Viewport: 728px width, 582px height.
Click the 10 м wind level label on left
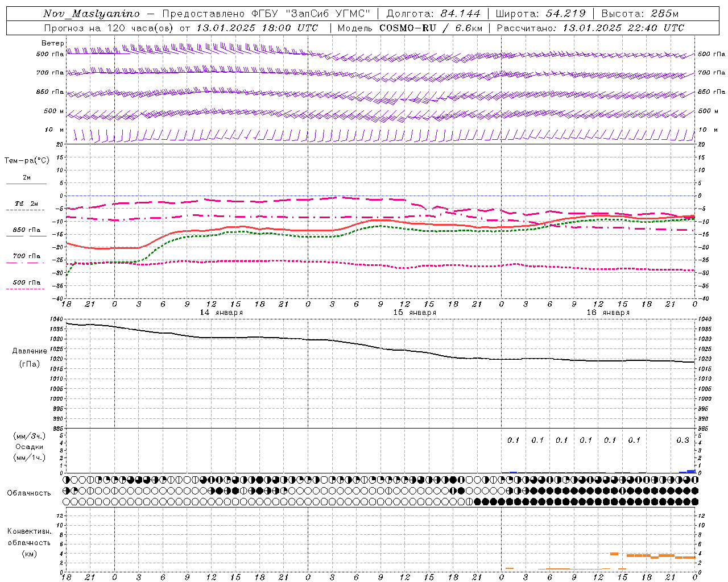[x=54, y=130]
